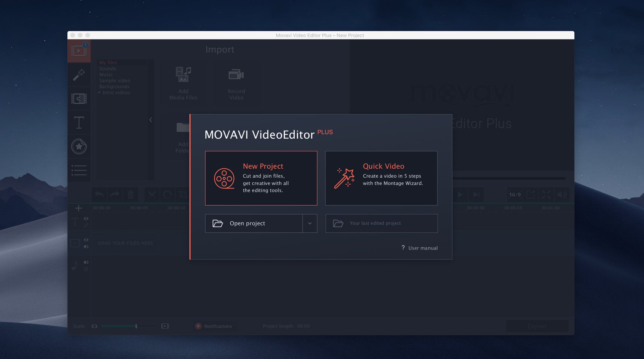Open the Stickers star icon

click(79, 147)
